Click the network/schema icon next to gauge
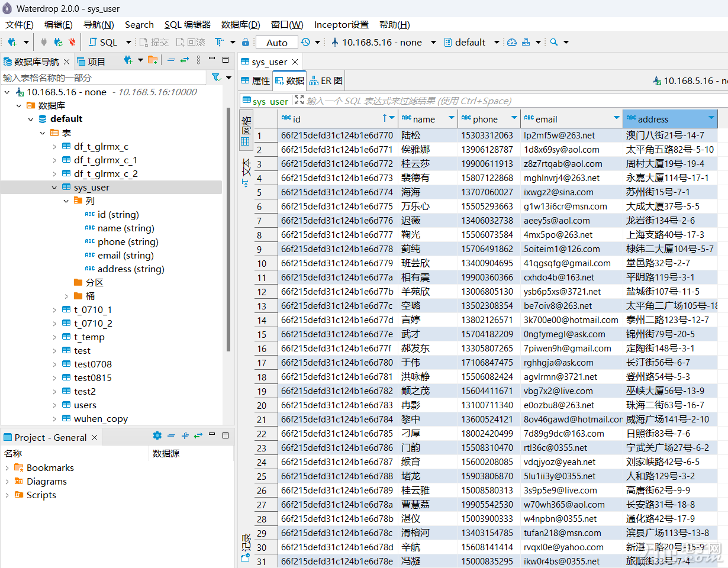 [x=527, y=42]
